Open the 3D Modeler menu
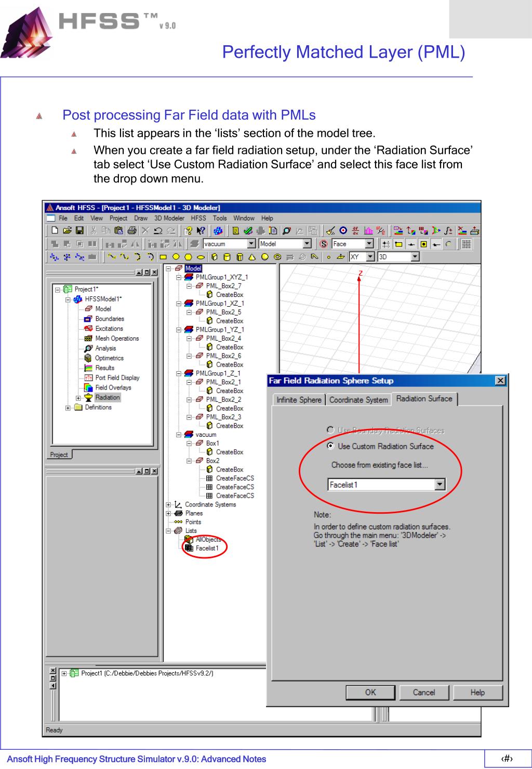This screenshot has height=769, width=532. coord(169,218)
